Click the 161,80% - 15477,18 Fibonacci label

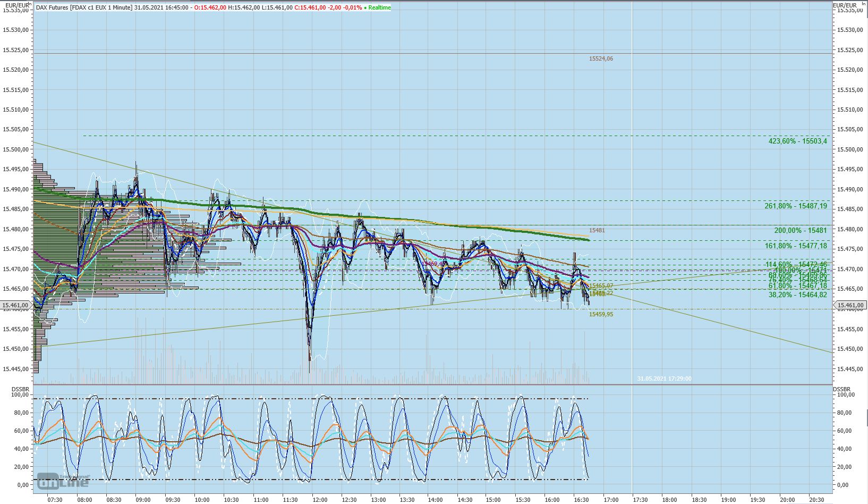[795, 246]
